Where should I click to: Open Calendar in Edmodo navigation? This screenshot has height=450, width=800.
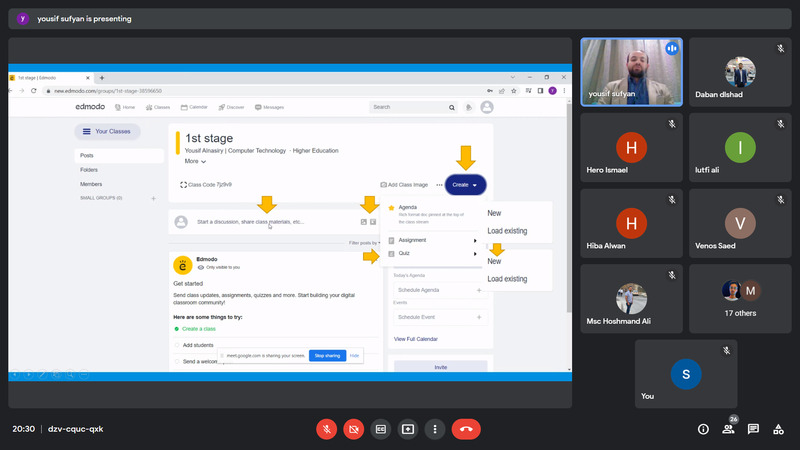coord(194,107)
